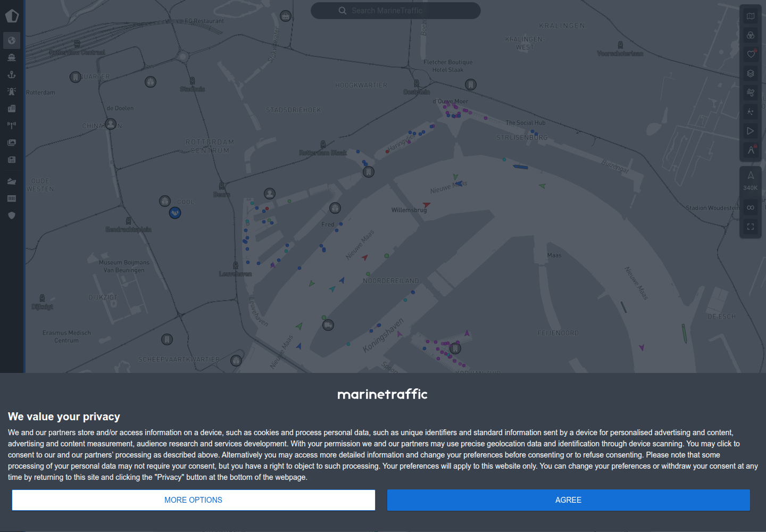Open the Companies building icon

tap(12, 109)
